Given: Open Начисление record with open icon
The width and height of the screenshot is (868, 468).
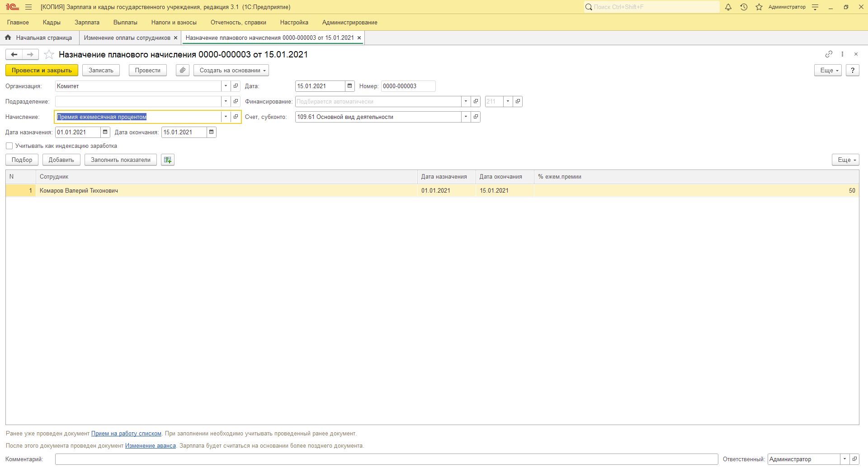Looking at the screenshot, I should (x=236, y=117).
